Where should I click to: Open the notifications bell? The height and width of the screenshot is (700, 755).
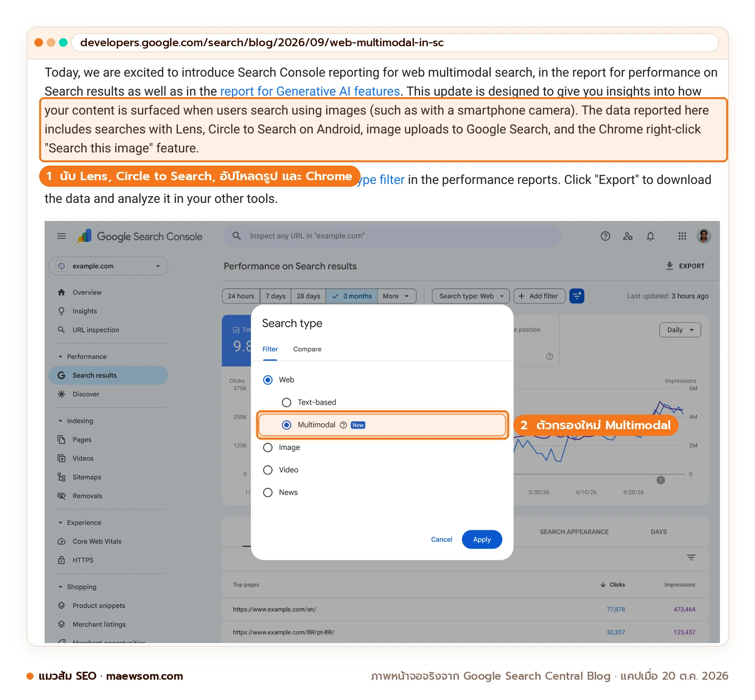(x=650, y=236)
